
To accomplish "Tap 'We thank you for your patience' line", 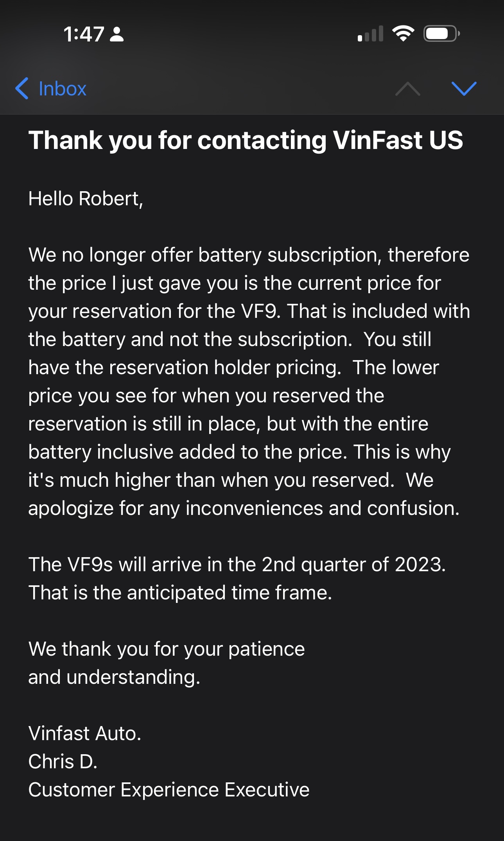I will coord(167,649).
